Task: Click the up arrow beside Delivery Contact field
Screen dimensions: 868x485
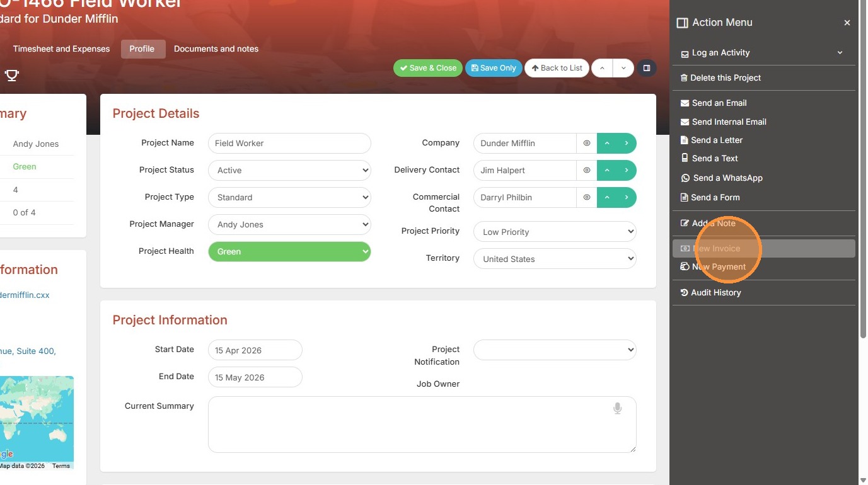Action: click(607, 170)
